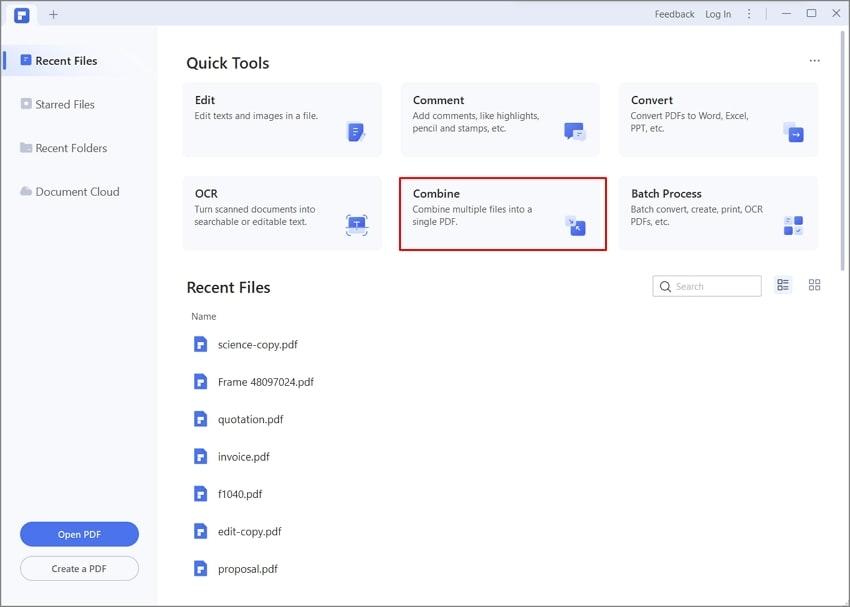Open the Quick Tools overflow menu
This screenshot has height=607, width=850.
point(814,60)
